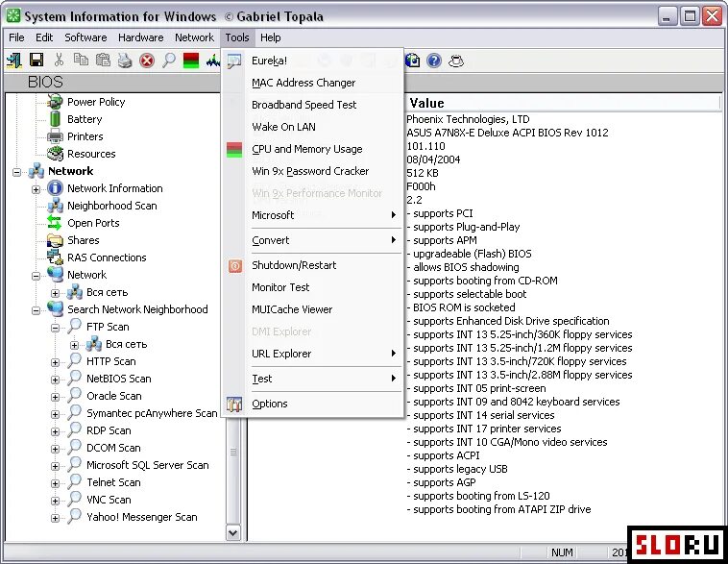
Task: Click the Print toolbar icon
Action: [x=125, y=61]
